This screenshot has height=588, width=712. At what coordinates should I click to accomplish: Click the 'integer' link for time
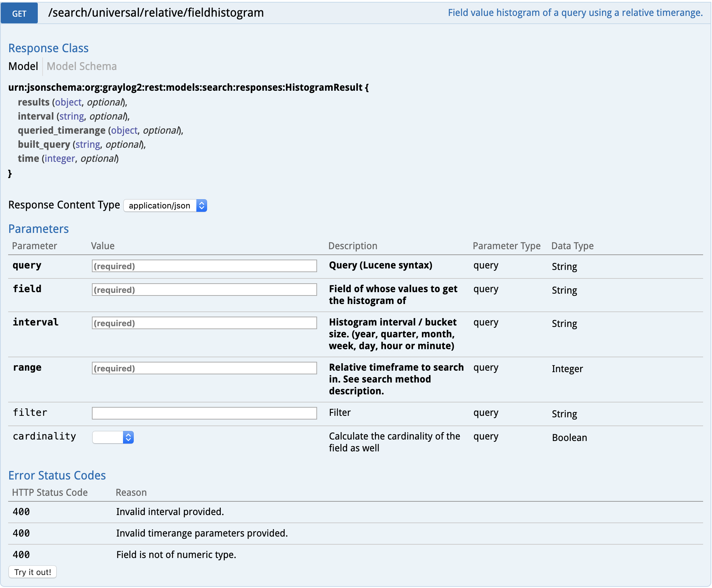click(59, 158)
